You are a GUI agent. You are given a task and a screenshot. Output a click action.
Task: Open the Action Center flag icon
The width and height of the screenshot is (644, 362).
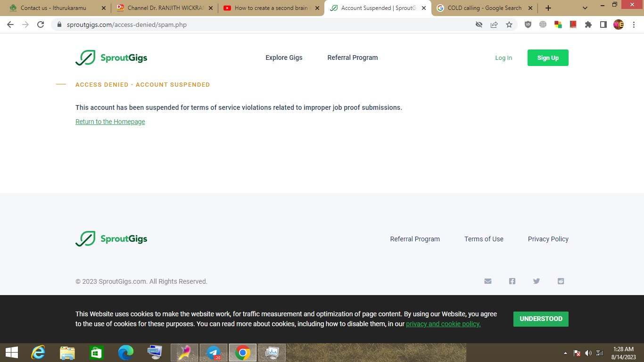click(x=577, y=353)
